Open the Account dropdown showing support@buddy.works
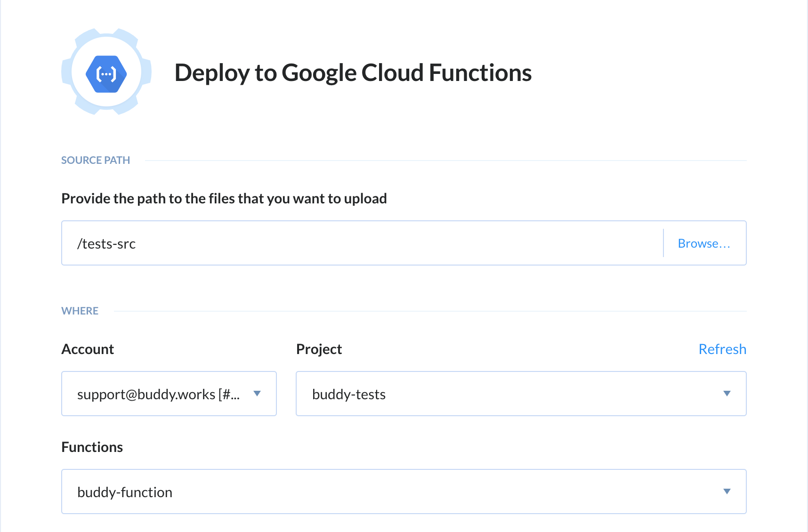This screenshot has height=532, width=808. click(169, 394)
